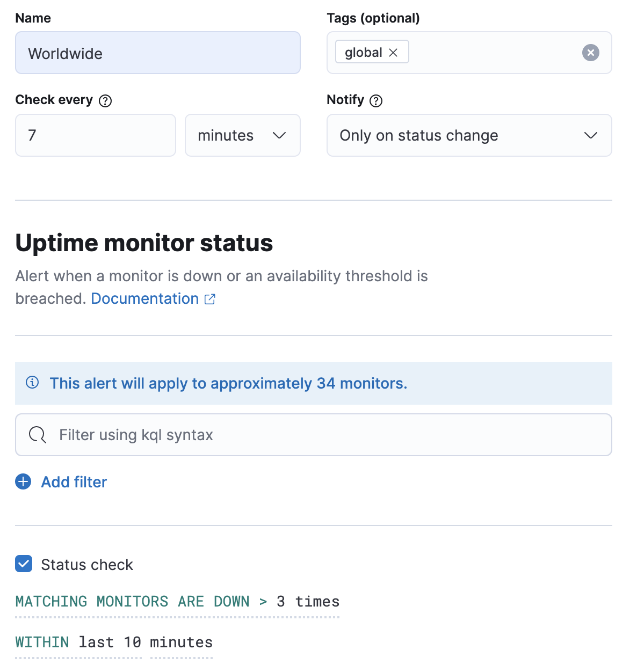Click the Tags input area
This screenshot has width=637, height=672.
(x=494, y=52)
